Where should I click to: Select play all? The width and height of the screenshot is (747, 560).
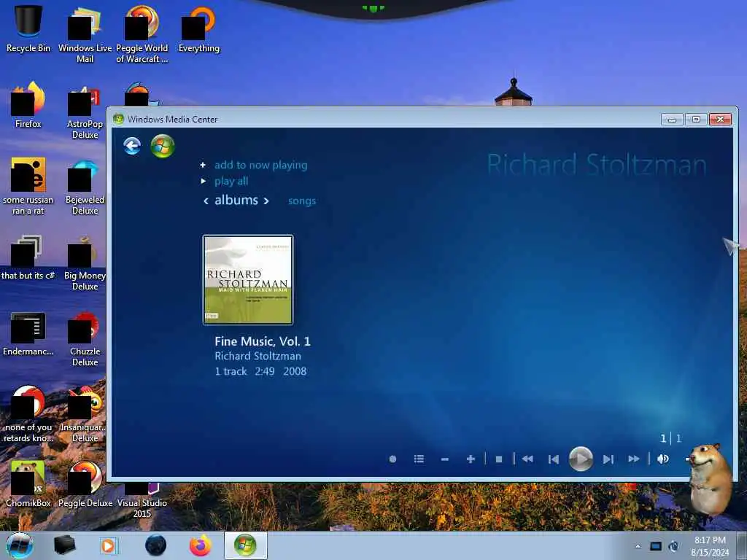pos(231,182)
